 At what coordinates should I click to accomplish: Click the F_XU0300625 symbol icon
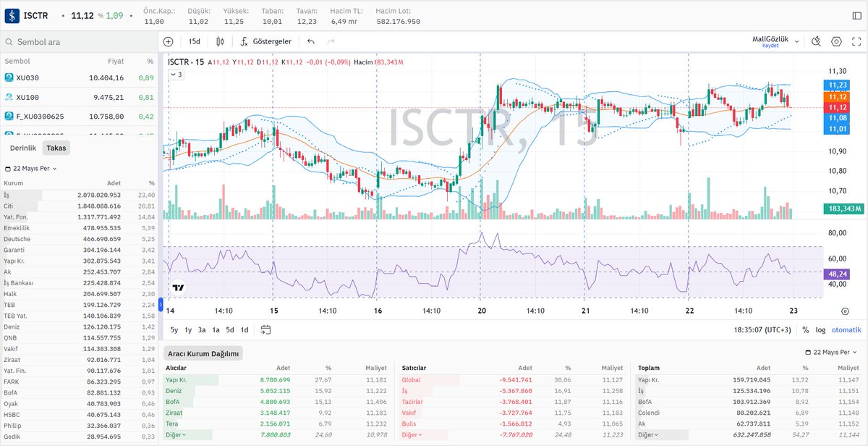coord(9,116)
